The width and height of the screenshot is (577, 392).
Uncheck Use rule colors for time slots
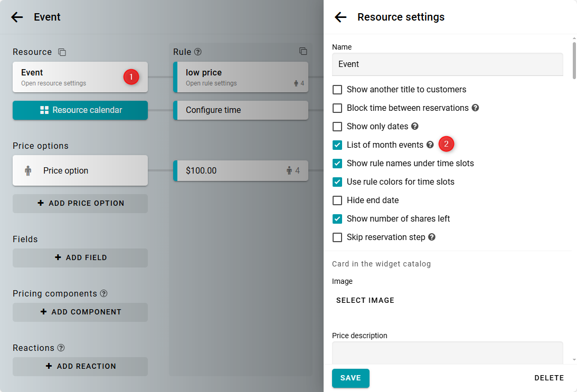click(x=337, y=182)
